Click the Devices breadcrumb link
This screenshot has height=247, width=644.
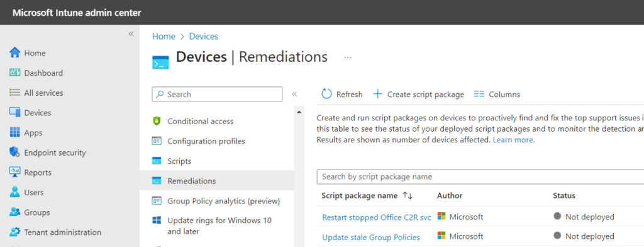204,36
